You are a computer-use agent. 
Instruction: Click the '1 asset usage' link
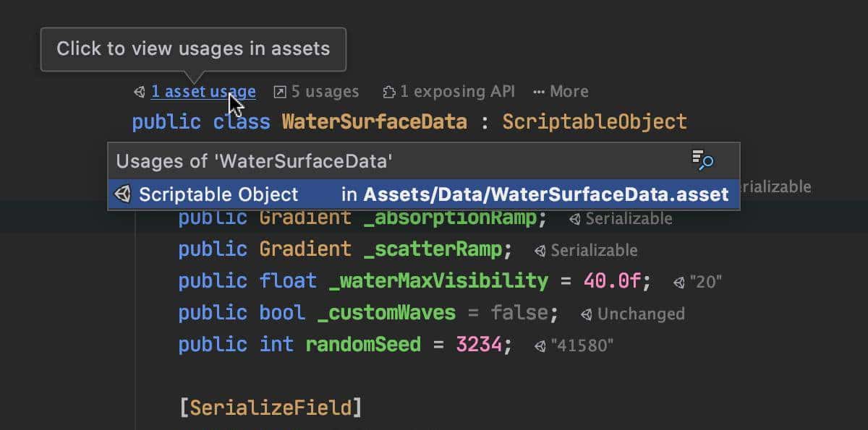point(203,92)
